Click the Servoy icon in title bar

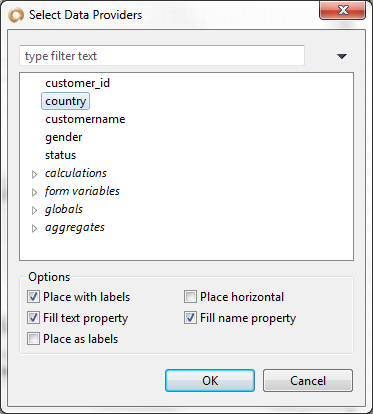16,15
